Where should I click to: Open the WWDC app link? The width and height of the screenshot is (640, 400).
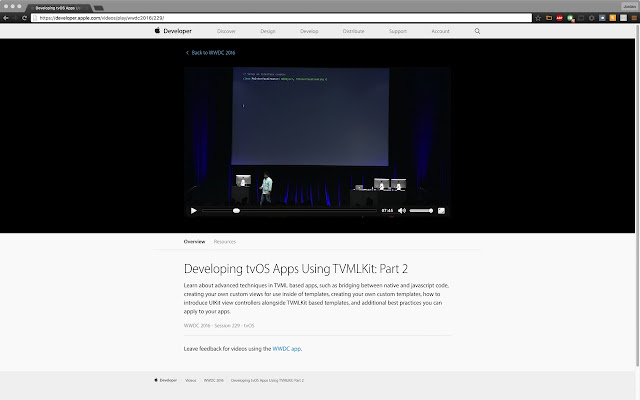[x=287, y=349]
